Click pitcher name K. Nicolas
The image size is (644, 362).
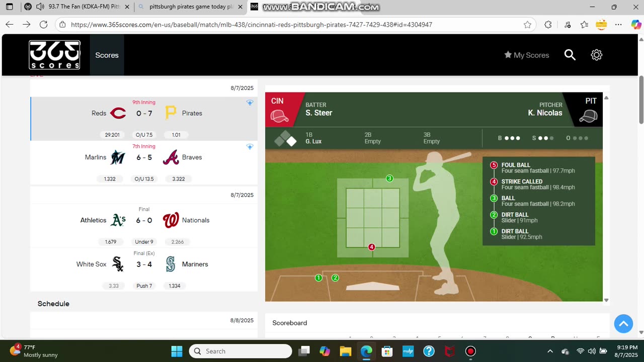click(545, 113)
